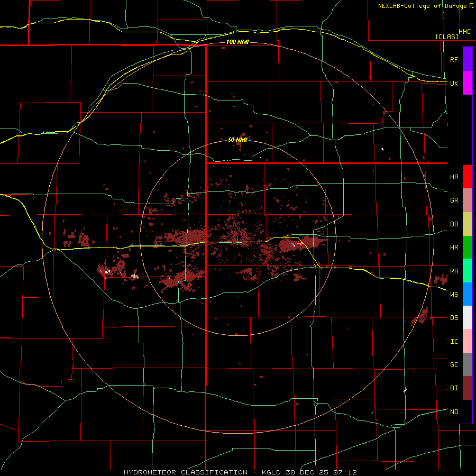Image resolution: width=476 pixels, height=476 pixels.
Task: Click the GC gray legend swatch
Action: click(x=467, y=364)
